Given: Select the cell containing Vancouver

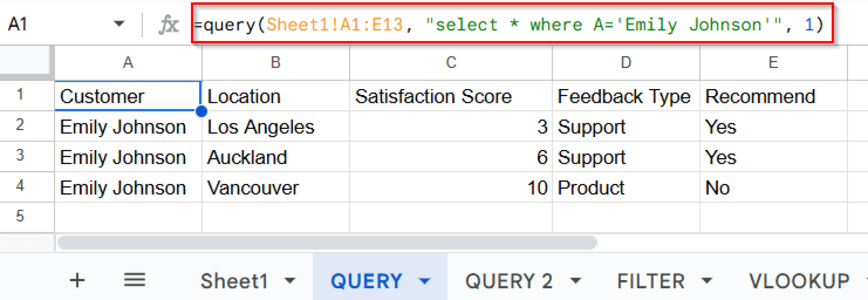Looking at the screenshot, I should (275, 188).
